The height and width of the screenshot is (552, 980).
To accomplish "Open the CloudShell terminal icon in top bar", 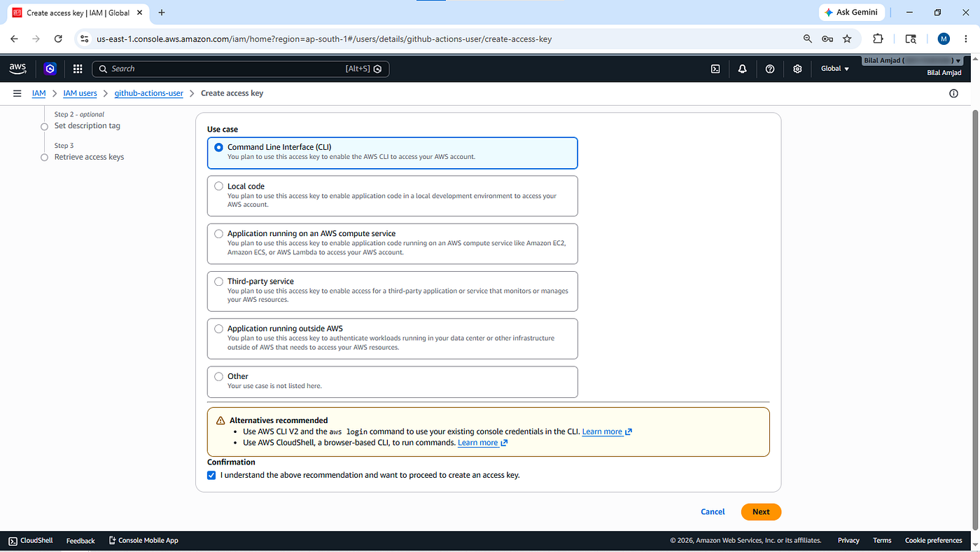I will click(x=715, y=69).
